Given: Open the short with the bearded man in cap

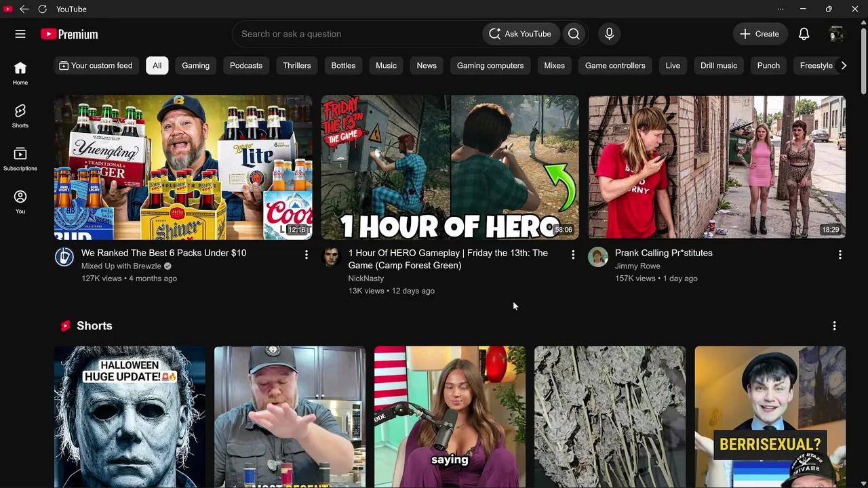Looking at the screenshot, I should point(290,417).
